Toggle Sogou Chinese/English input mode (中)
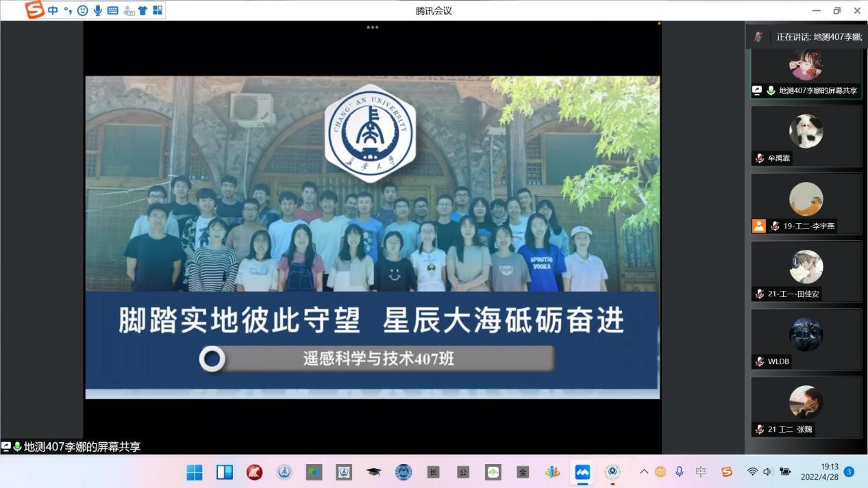868x488 pixels. tap(53, 10)
